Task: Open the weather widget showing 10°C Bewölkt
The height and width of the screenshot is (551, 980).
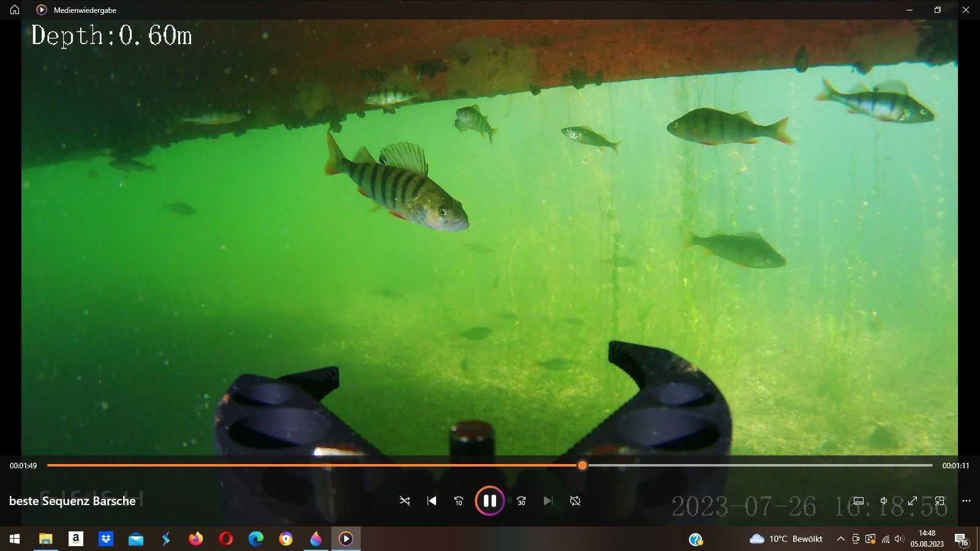Action: pos(786,539)
